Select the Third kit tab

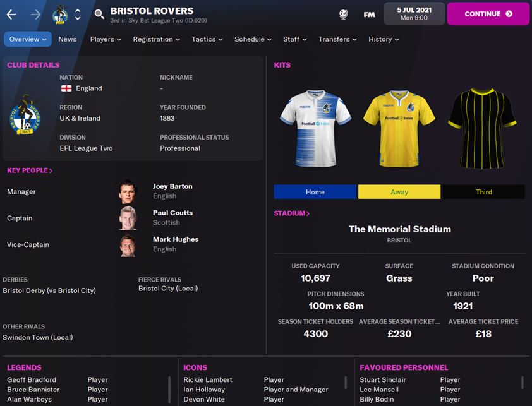(484, 192)
